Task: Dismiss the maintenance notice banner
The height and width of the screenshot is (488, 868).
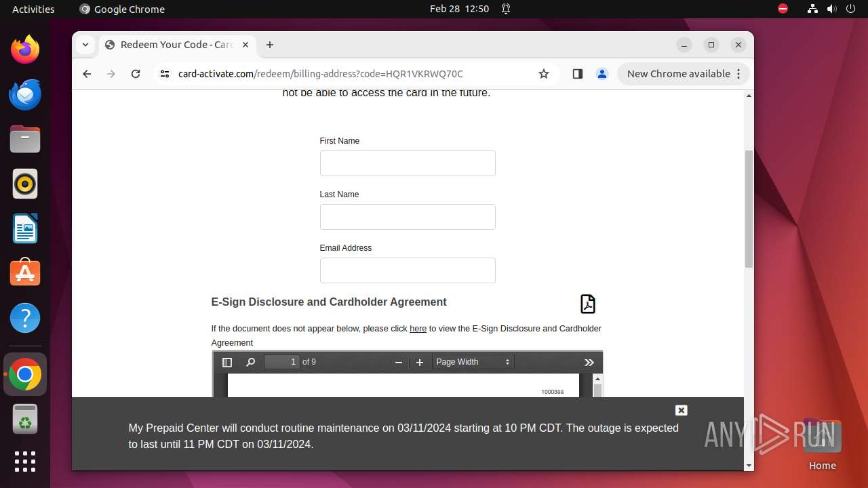Action: [682, 410]
